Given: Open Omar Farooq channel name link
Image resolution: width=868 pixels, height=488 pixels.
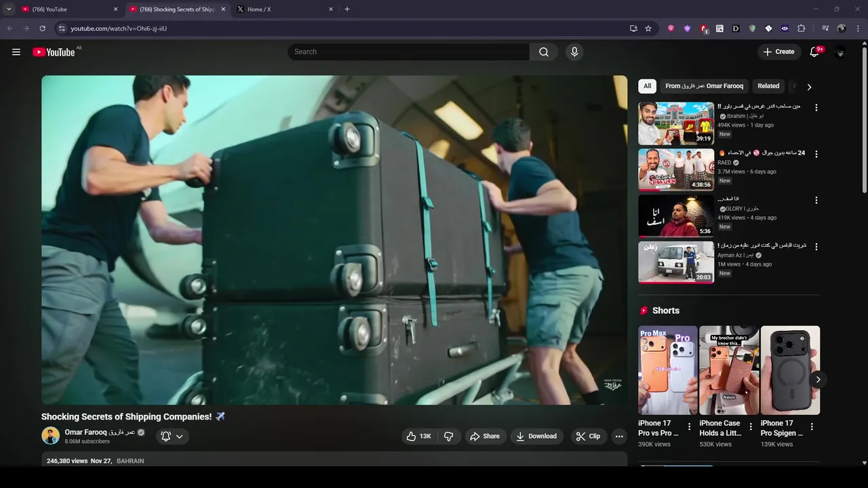Looking at the screenshot, I should tap(100, 432).
